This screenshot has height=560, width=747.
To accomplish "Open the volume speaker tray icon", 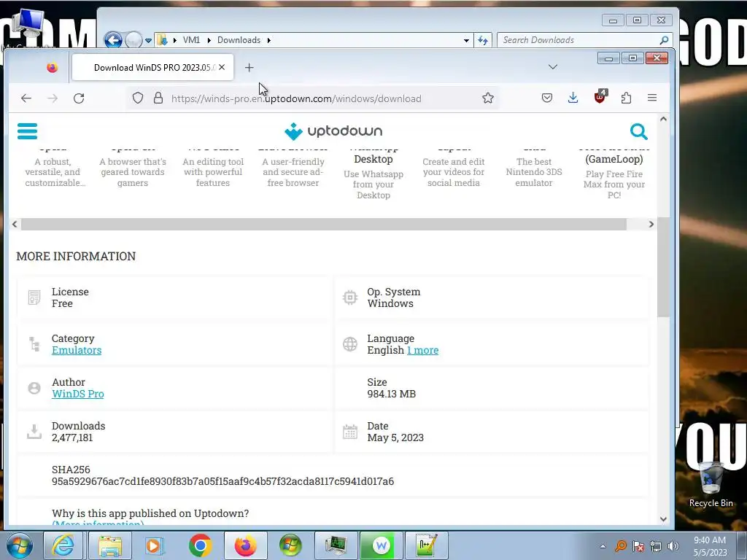I will (x=673, y=546).
